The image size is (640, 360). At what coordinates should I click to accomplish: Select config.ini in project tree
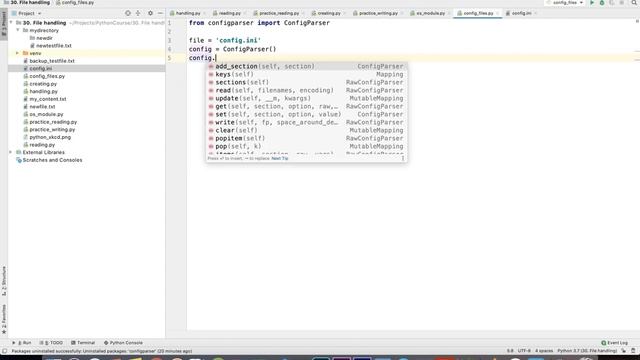tap(40, 69)
